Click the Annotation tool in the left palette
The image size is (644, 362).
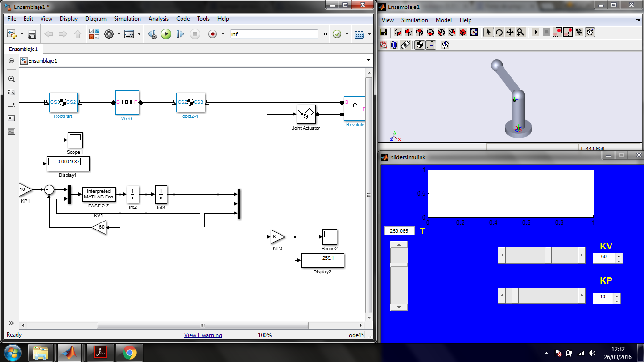pos(11,118)
